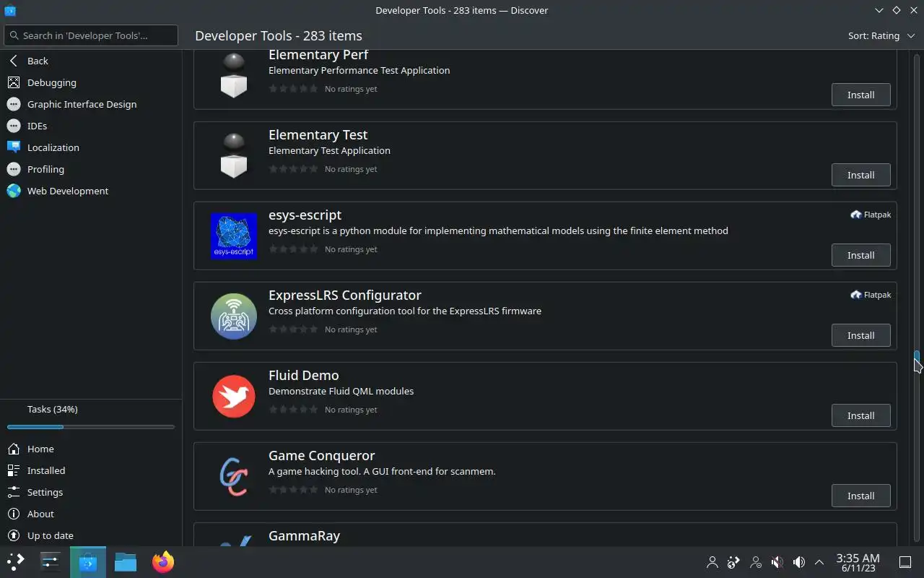Click the speaker audio tray icon
This screenshot has height=578, width=924.
799,562
